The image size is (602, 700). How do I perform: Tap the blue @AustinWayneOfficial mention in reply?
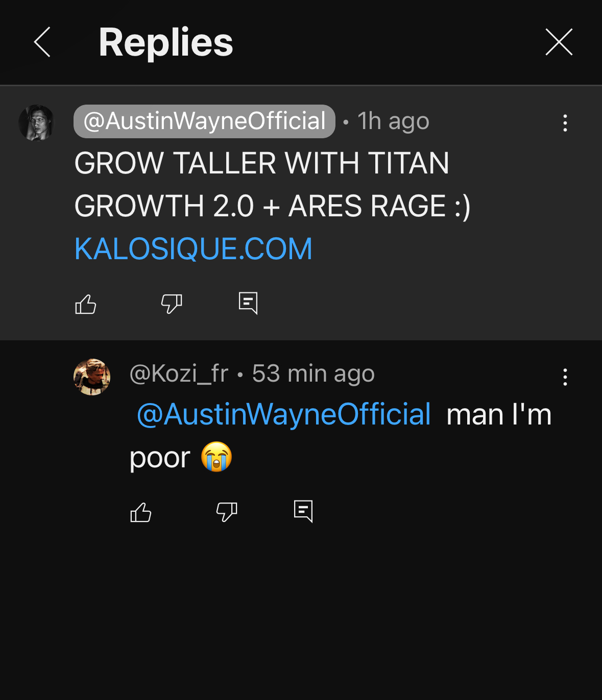(x=284, y=414)
